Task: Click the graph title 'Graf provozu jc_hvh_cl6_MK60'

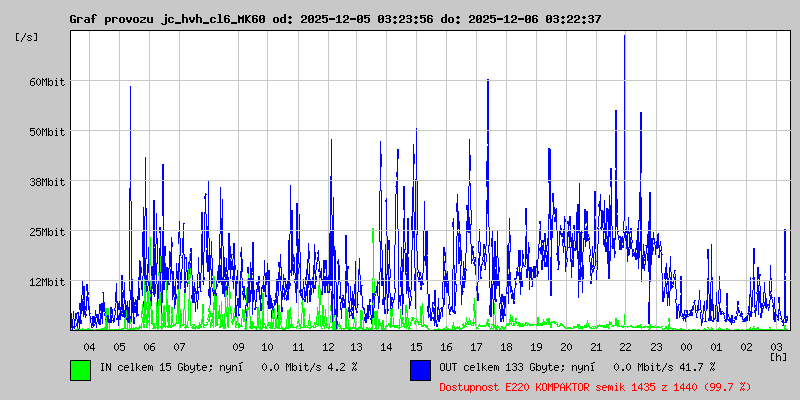Action: coord(167,19)
